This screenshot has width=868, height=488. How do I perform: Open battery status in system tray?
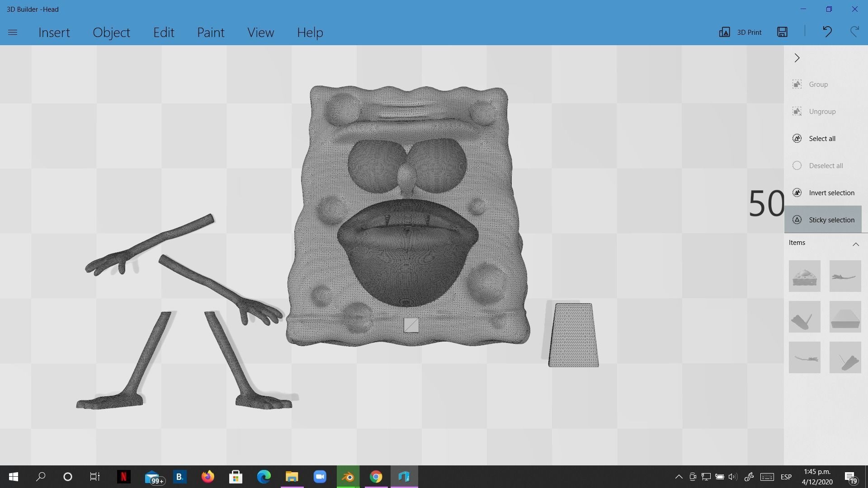click(719, 477)
